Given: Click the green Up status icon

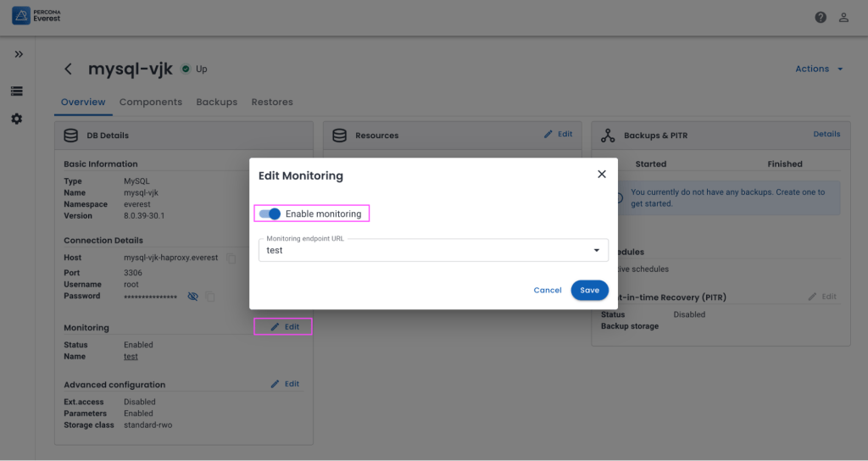Looking at the screenshot, I should point(186,69).
